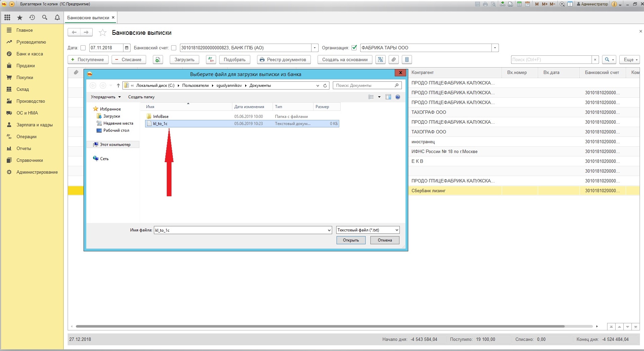Clear the search field with the x

[595, 60]
